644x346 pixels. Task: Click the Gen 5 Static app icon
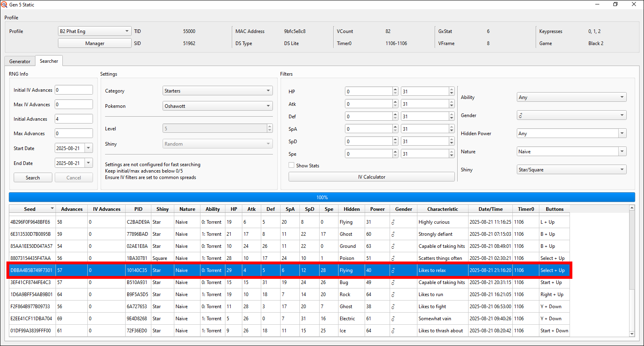[4, 4]
